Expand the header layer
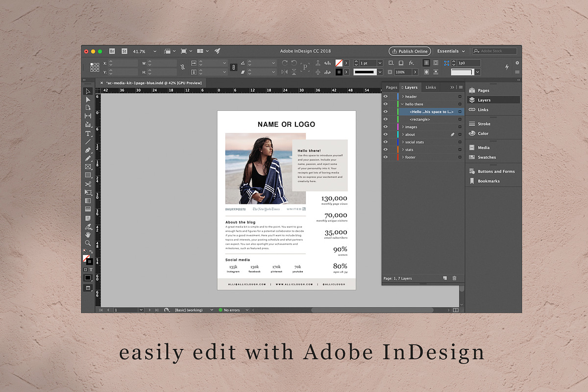The image size is (588, 392). pyautogui.click(x=402, y=97)
